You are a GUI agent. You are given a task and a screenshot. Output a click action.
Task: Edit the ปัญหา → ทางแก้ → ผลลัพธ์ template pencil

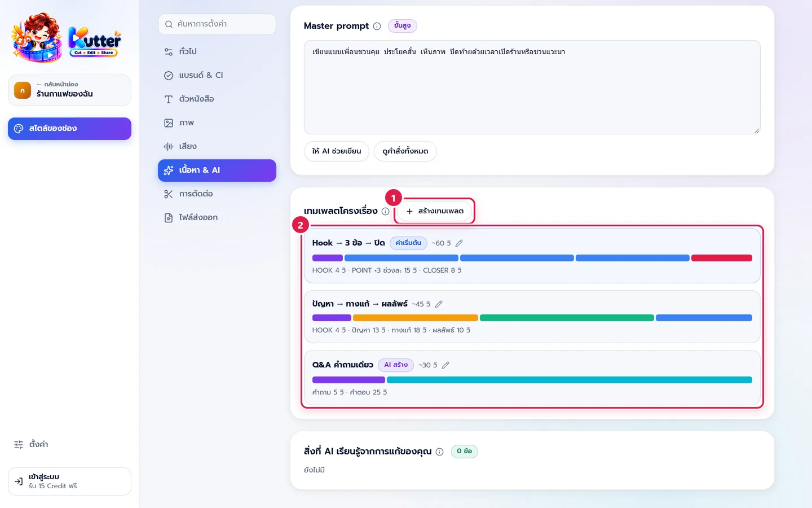[x=439, y=304]
